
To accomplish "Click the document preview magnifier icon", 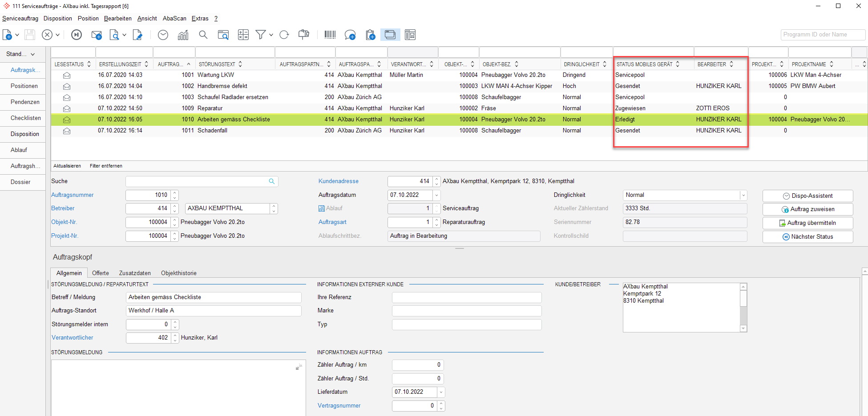I will pos(114,35).
